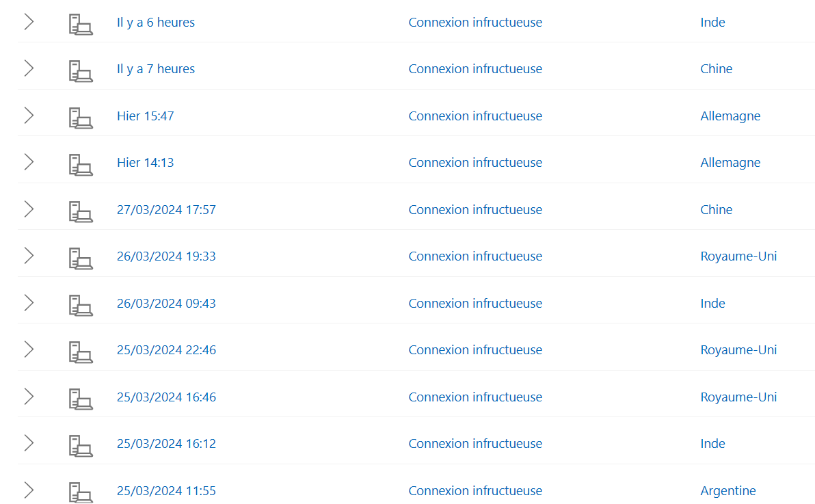Click device icon for 27/03/2024 17:57 sign-in
815x504 pixels.
(x=81, y=211)
